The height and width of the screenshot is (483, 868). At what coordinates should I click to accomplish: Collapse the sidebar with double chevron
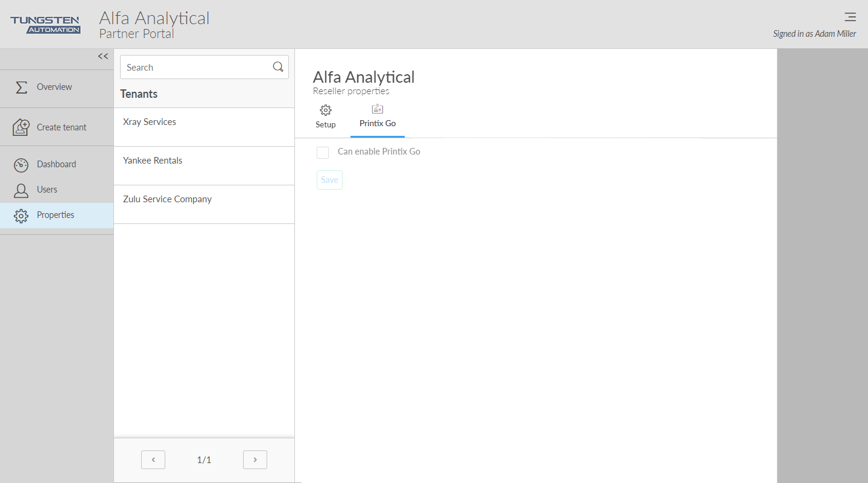(103, 56)
